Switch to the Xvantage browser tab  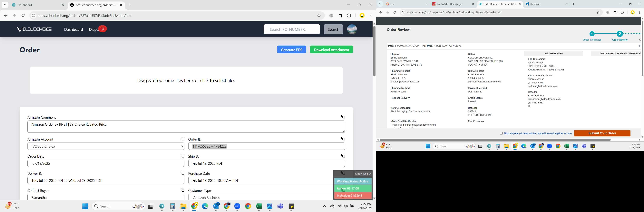[x=545, y=4]
